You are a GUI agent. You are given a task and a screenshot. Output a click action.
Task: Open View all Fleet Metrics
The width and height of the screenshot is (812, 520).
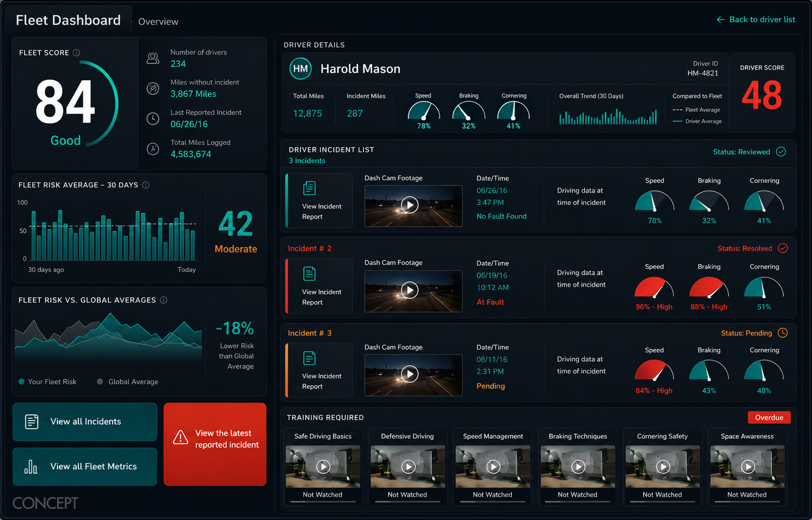(85, 467)
